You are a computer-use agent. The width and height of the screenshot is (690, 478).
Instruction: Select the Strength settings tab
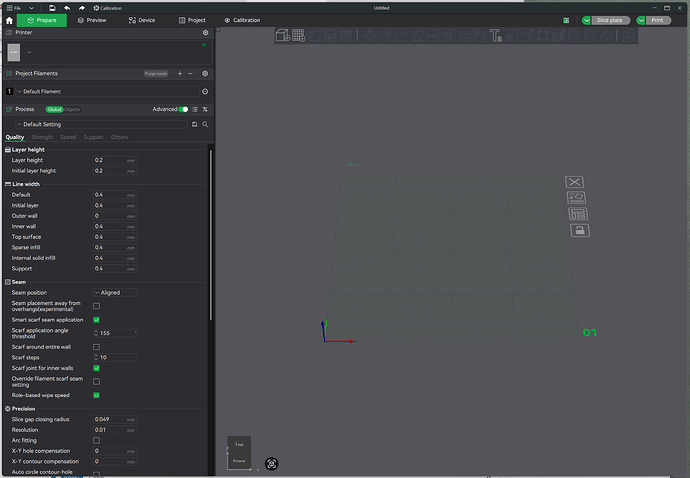coord(42,137)
